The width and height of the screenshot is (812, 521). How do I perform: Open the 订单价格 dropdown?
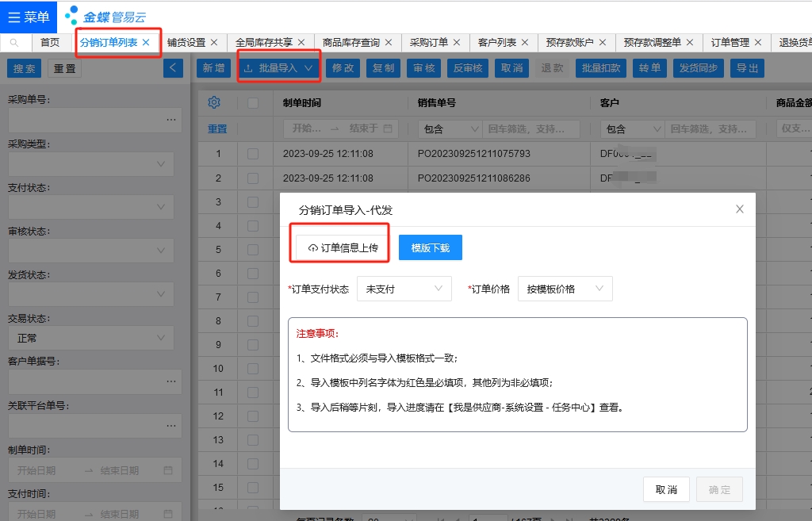click(x=565, y=289)
